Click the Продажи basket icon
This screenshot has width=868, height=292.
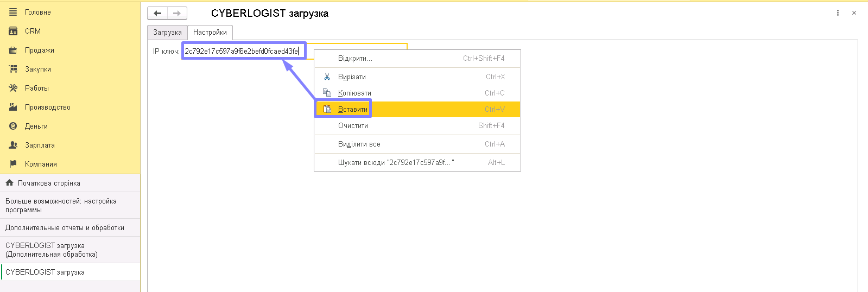click(13, 50)
